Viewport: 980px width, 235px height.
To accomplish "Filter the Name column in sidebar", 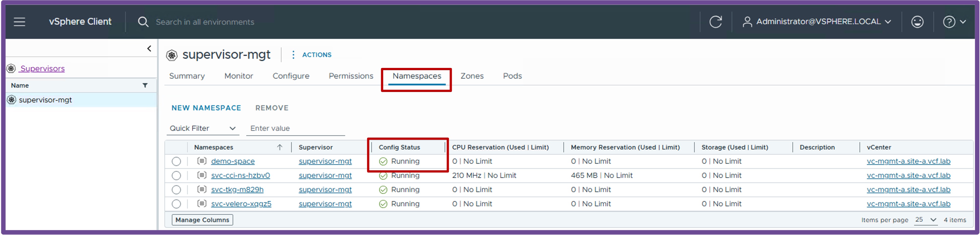I will pyautogui.click(x=145, y=85).
